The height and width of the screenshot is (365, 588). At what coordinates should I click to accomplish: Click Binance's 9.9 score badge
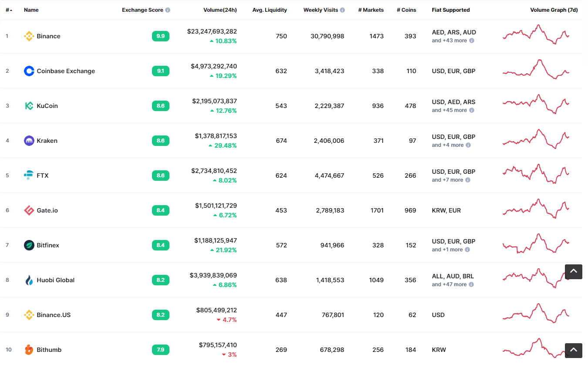pos(161,36)
